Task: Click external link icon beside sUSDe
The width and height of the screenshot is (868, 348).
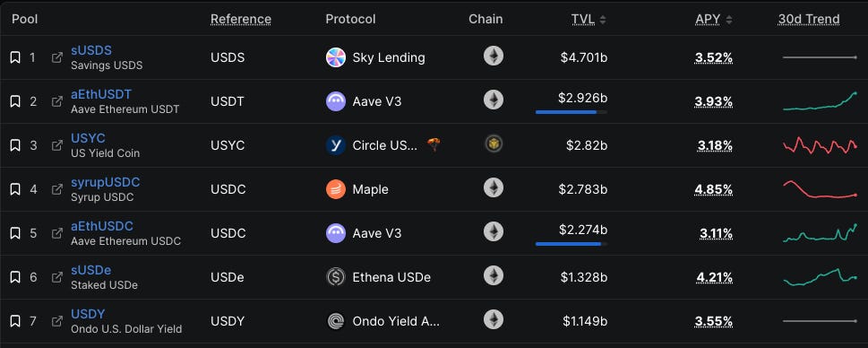Action: point(57,277)
